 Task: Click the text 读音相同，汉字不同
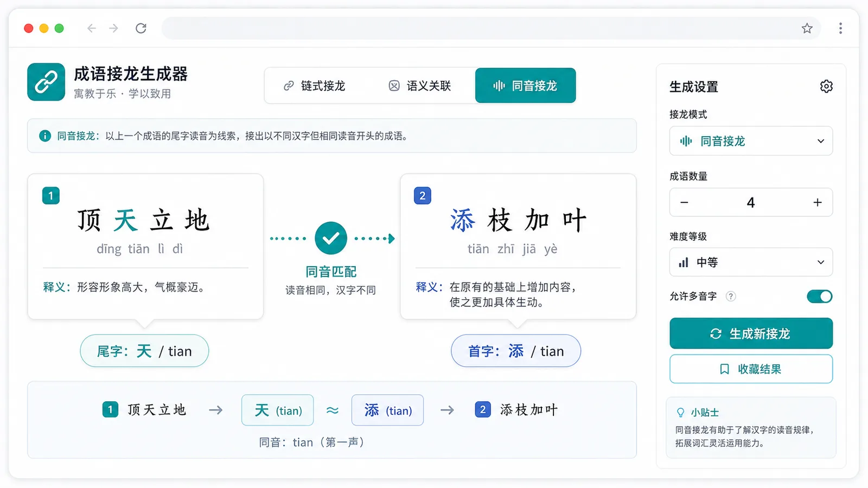point(331,290)
